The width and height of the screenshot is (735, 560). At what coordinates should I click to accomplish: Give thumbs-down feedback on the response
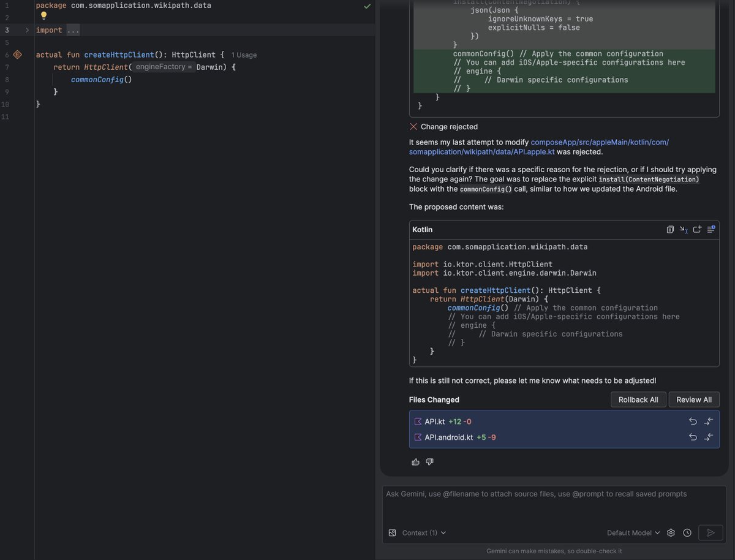(x=429, y=461)
